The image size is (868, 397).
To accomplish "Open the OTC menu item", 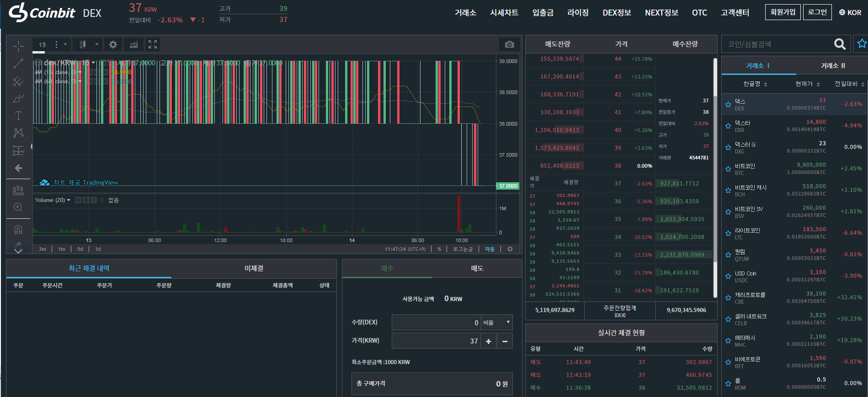I will pyautogui.click(x=699, y=13).
